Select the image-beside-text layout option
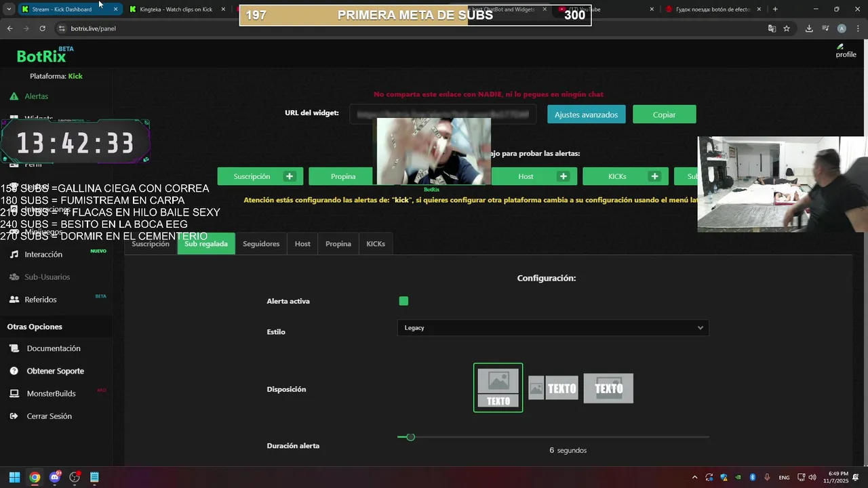This screenshot has height=488, width=868. coord(553,388)
